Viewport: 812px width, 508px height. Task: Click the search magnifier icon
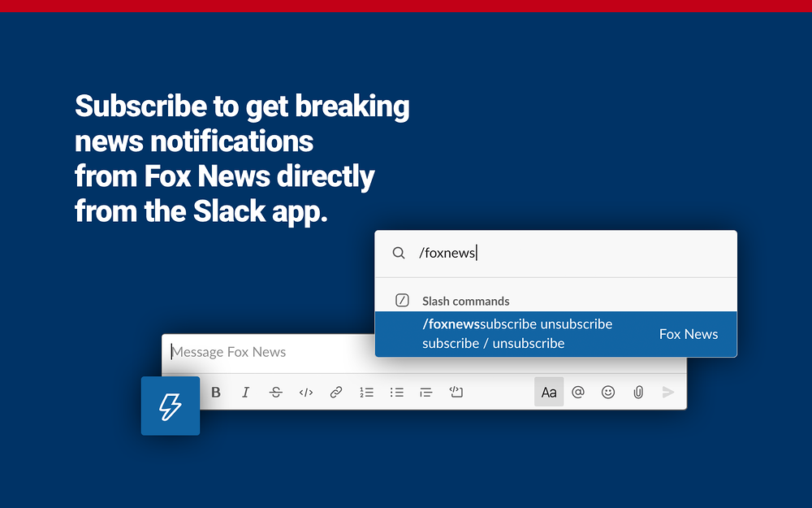399,253
